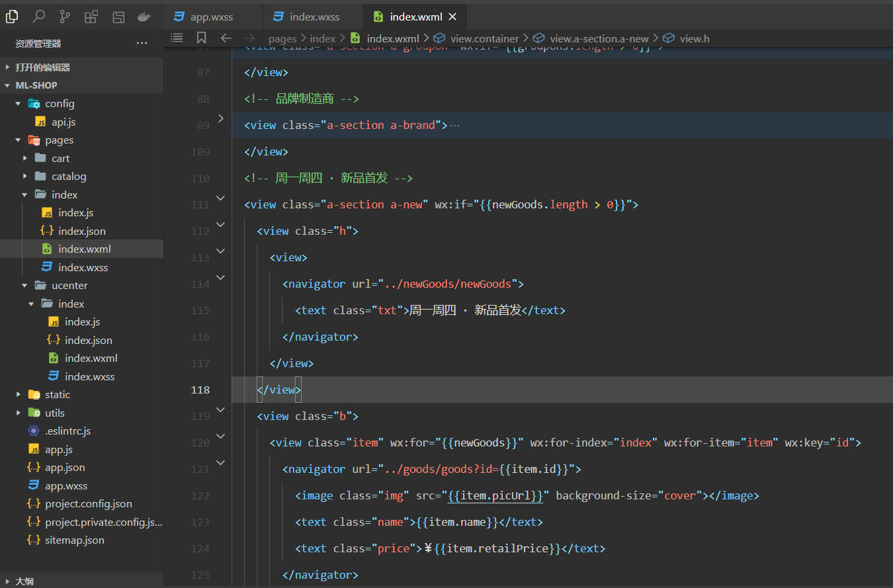The height and width of the screenshot is (588, 893).
Task: Click the {{item.retailPrice}} text on line 124
Action: click(497, 548)
